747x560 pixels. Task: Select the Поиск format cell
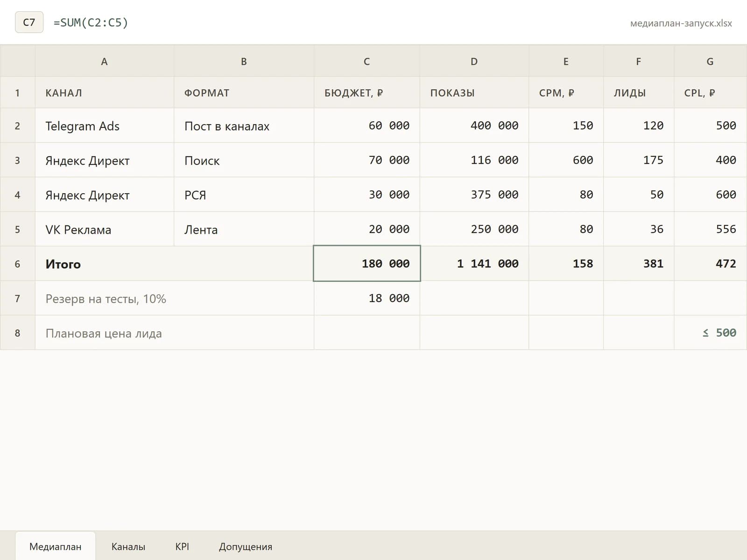coord(244,160)
